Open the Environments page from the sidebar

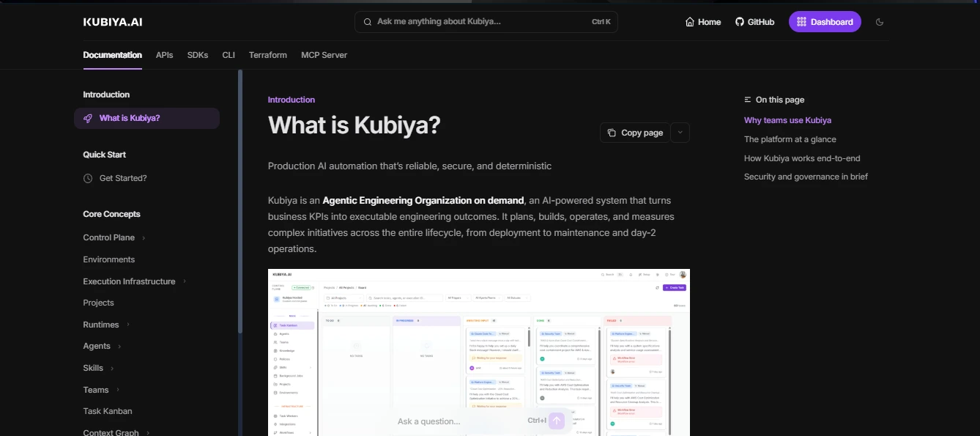[108, 259]
